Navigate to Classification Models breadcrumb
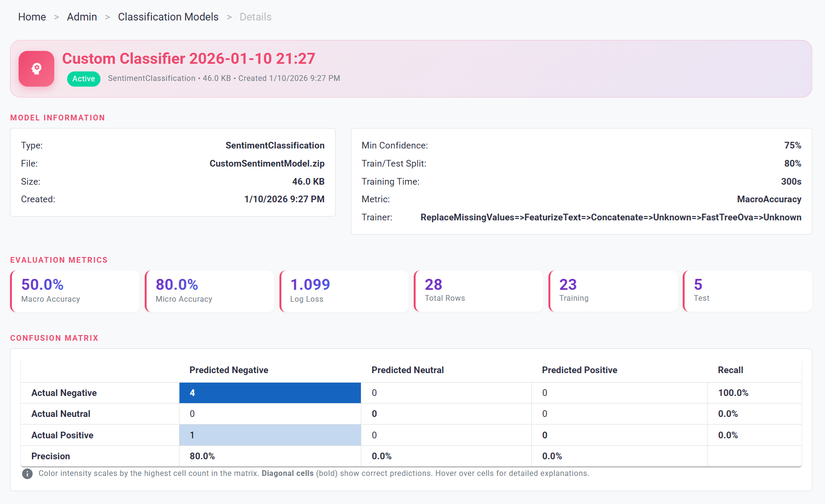This screenshot has height=504, width=825. pyautogui.click(x=168, y=17)
